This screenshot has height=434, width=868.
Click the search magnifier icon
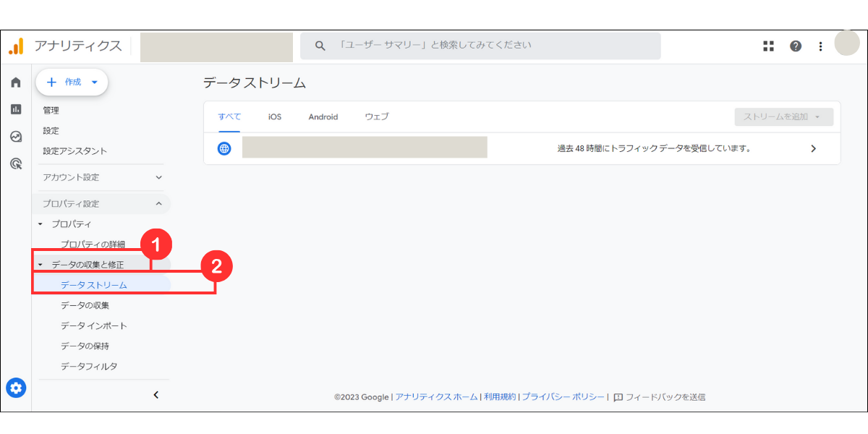click(320, 46)
